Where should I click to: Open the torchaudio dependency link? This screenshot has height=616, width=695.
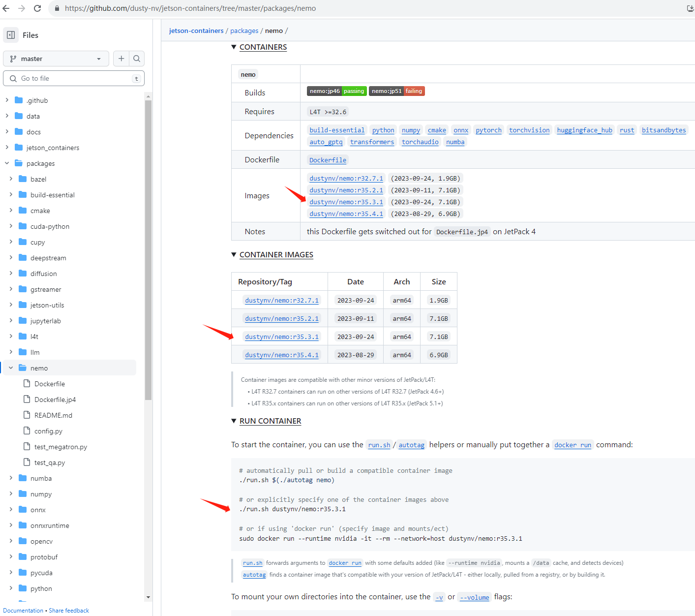click(420, 142)
